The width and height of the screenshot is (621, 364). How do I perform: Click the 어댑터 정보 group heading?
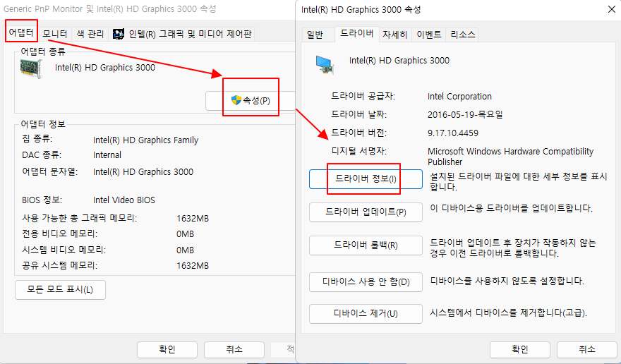click(x=43, y=124)
